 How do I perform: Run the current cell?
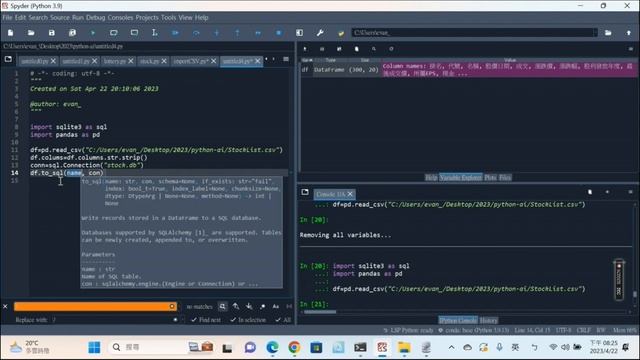(113, 33)
